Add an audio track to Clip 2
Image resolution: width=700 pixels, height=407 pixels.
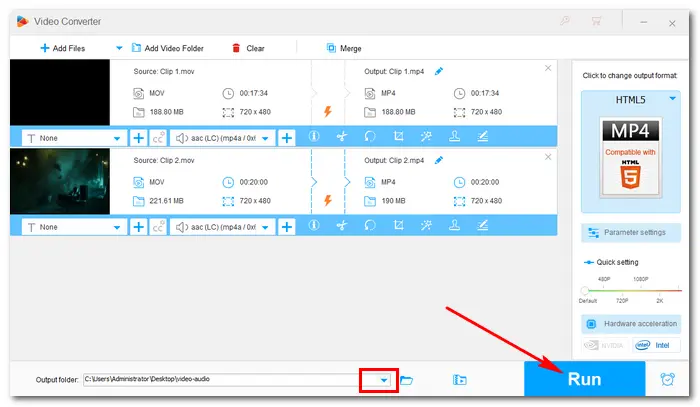tap(287, 227)
